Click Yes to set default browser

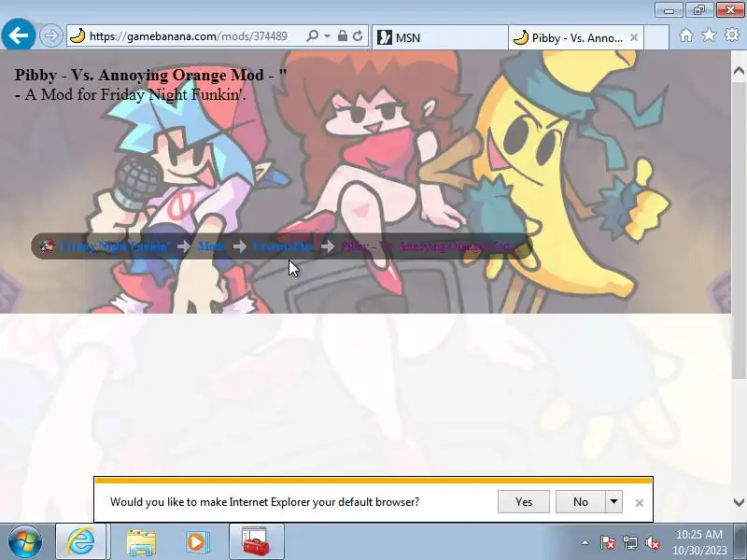click(524, 502)
